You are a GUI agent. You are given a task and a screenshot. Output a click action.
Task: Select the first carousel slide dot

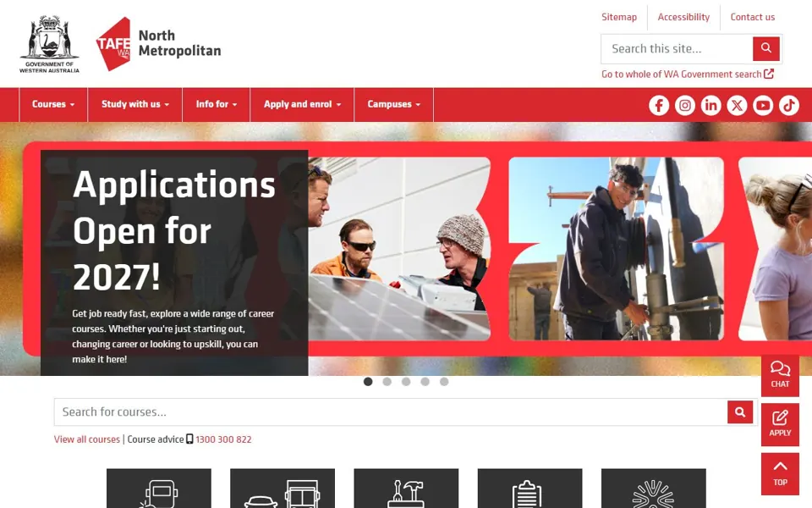tap(368, 382)
